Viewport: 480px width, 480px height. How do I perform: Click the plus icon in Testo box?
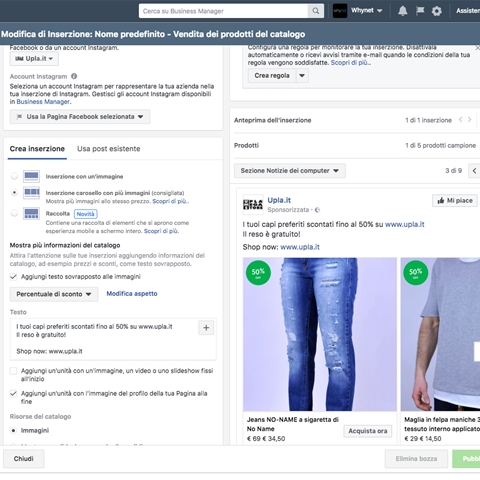pos(206,328)
